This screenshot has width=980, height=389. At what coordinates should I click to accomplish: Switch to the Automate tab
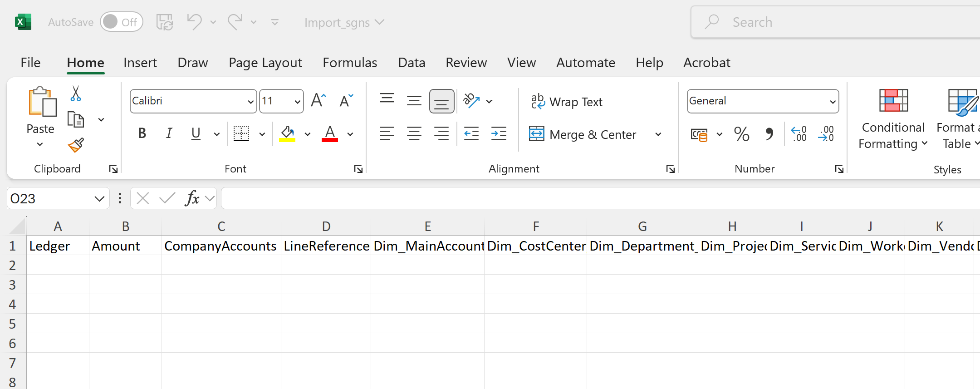coord(586,63)
